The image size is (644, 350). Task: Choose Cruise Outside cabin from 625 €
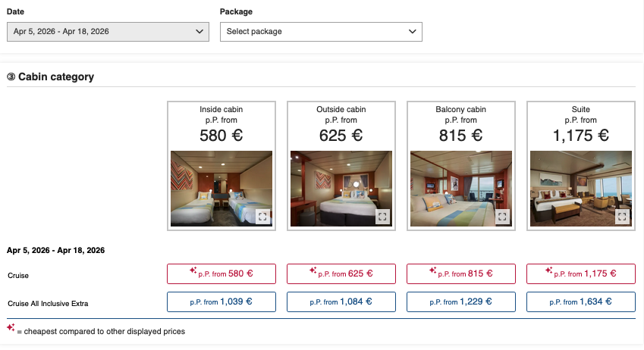[x=341, y=273]
